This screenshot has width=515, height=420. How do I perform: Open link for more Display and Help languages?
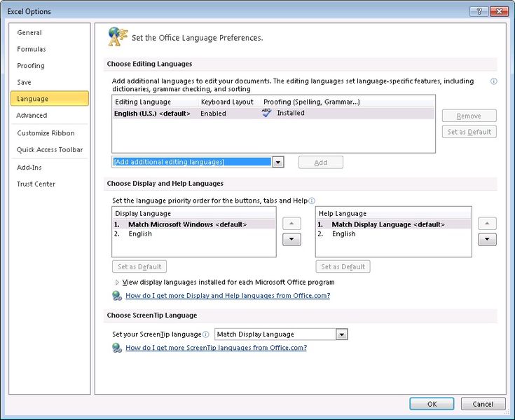(228, 295)
